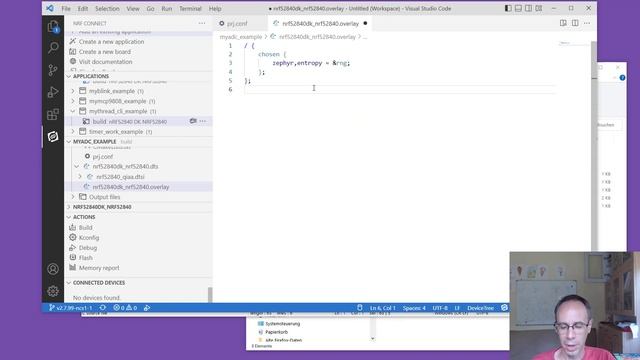Collapse the nrf52840dk_nrf52840.dts node
Image resolution: width=640 pixels, height=360 pixels.
(x=77, y=167)
